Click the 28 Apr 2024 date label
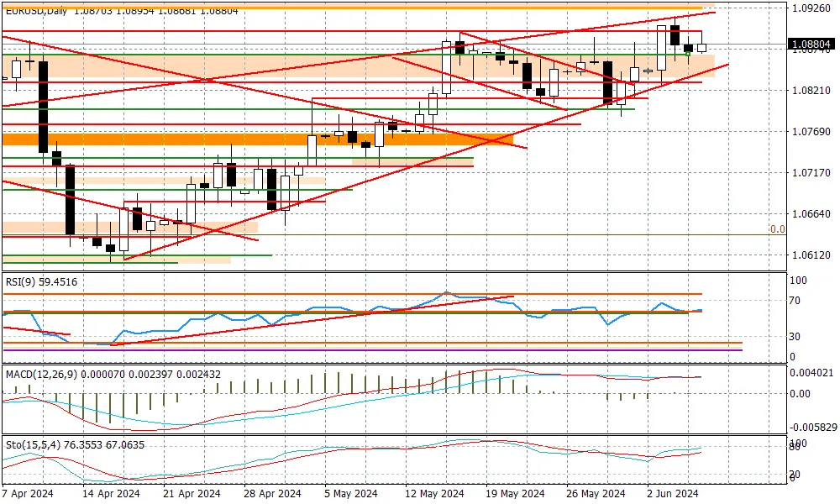The width and height of the screenshot is (840, 504). (273, 493)
